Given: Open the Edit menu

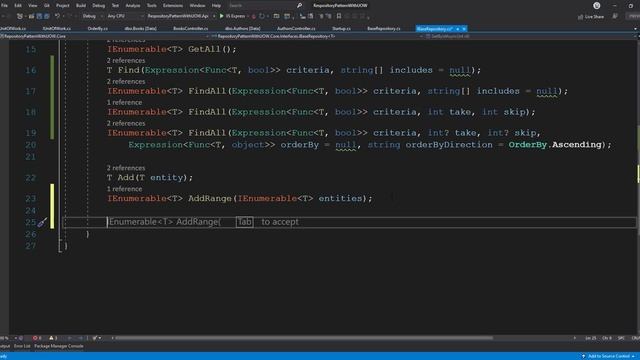Looking at the screenshot, I should click(18, 6).
